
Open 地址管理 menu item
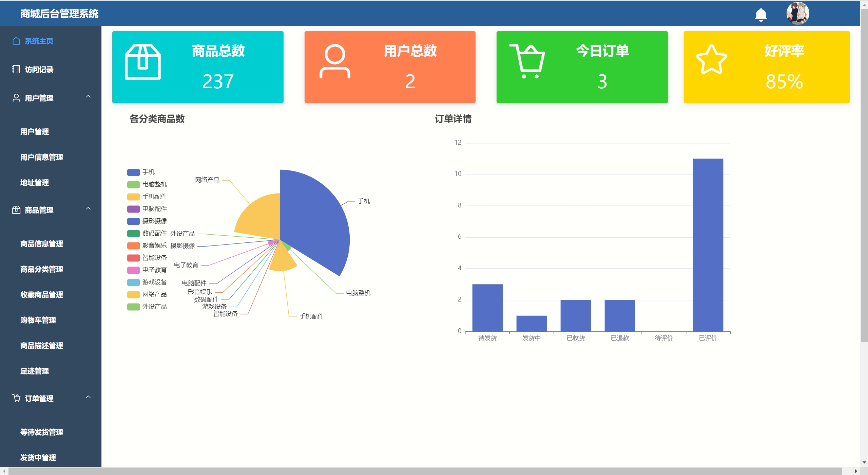point(35,183)
